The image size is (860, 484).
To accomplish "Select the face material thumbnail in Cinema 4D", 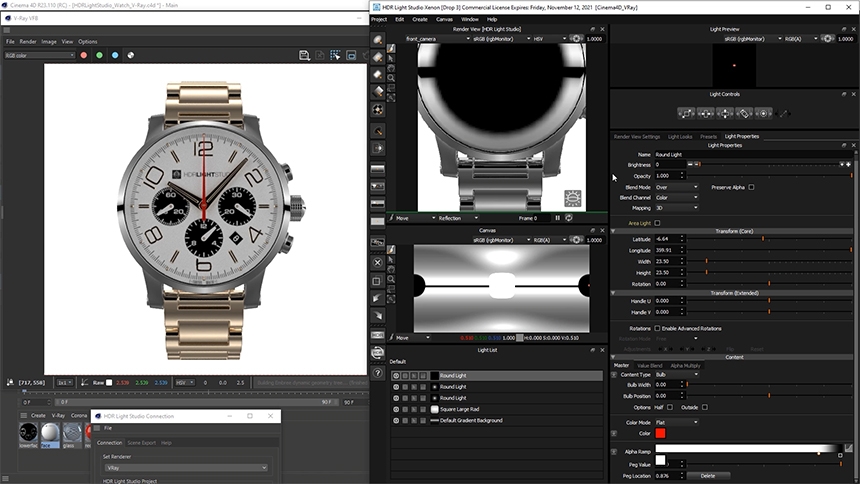I will tap(50, 433).
